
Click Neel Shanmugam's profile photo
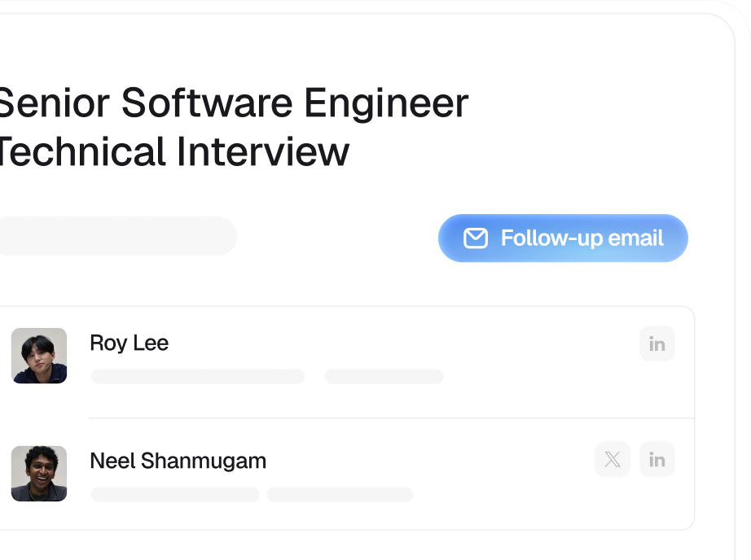point(38,474)
